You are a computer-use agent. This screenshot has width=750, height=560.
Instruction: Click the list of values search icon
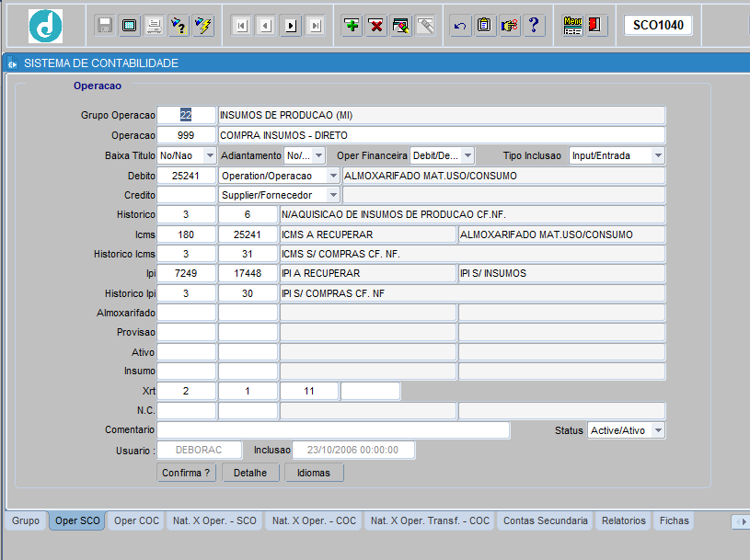[401, 26]
